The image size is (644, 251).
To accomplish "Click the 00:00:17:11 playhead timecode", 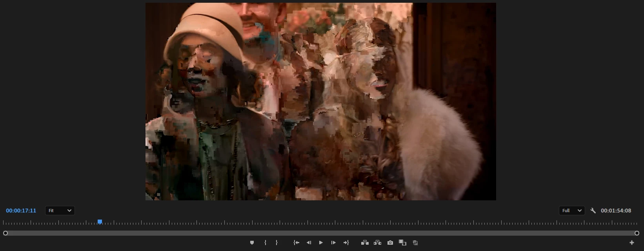I will (x=21, y=211).
